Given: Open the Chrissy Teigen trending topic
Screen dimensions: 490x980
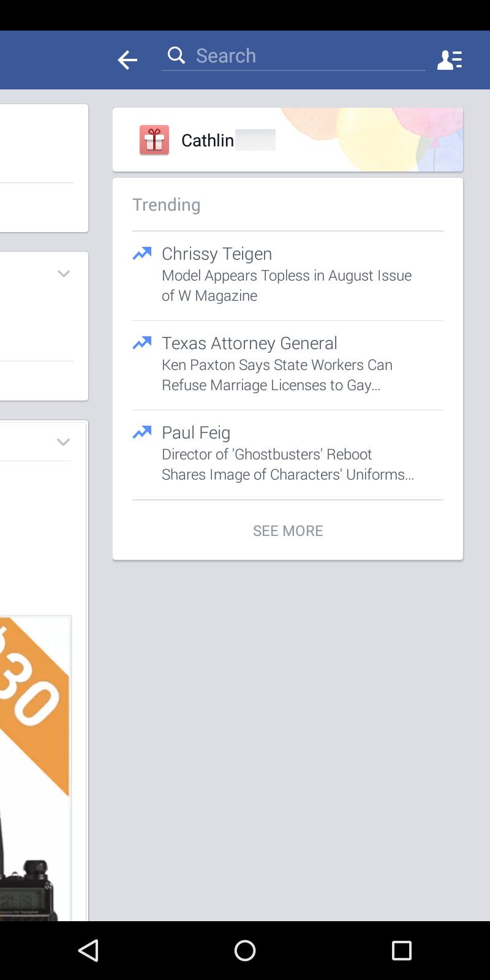Looking at the screenshot, I should [217, 254].
